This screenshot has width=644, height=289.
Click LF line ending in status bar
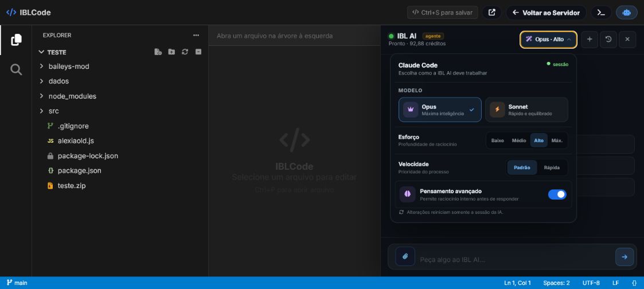(615, 283)
